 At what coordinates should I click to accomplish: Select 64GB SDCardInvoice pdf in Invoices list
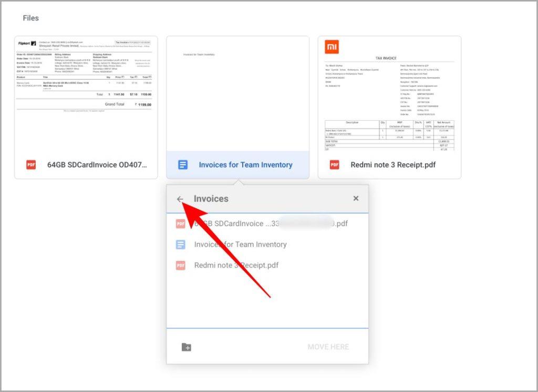pos(267,224)
